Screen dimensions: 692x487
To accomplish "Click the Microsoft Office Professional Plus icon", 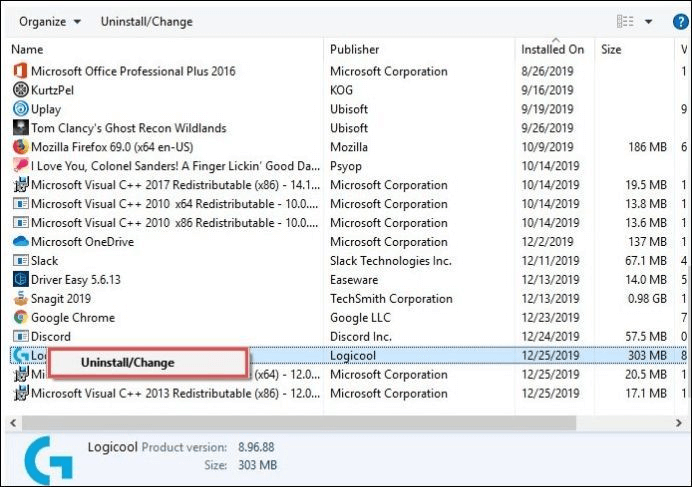I will [x=20, y=71].
